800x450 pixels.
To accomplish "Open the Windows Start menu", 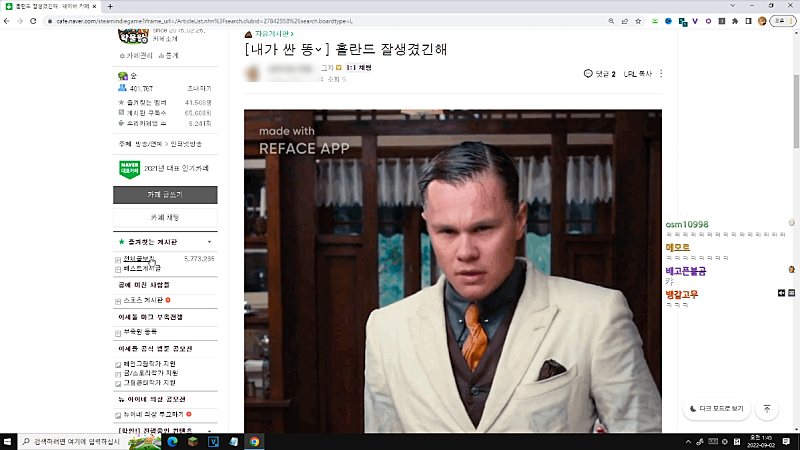I will pos(8,441).
